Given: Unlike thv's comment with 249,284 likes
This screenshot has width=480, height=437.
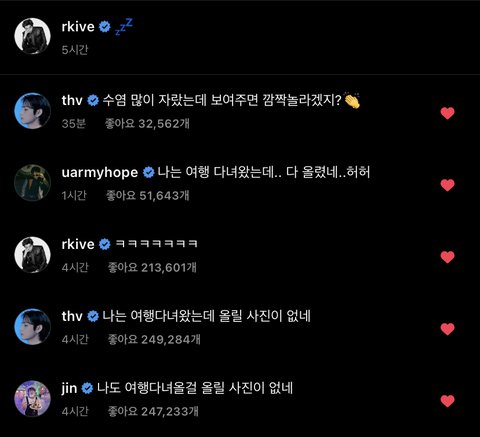Looking at the screenshot, I should [x=447, y=329].
